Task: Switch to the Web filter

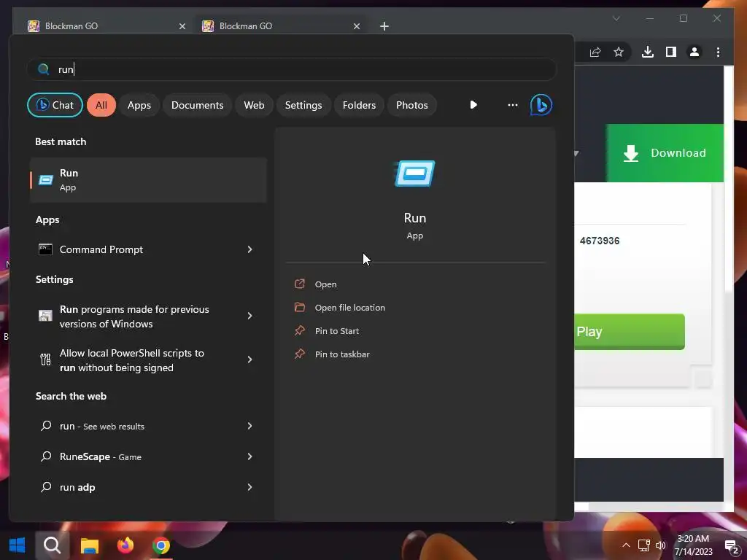Action: [254, 105]
